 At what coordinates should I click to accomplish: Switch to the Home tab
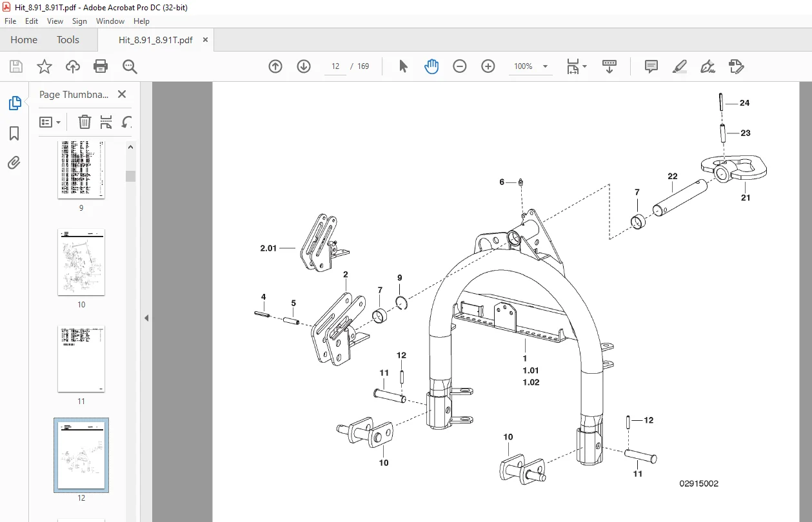(x=24, y=40)
